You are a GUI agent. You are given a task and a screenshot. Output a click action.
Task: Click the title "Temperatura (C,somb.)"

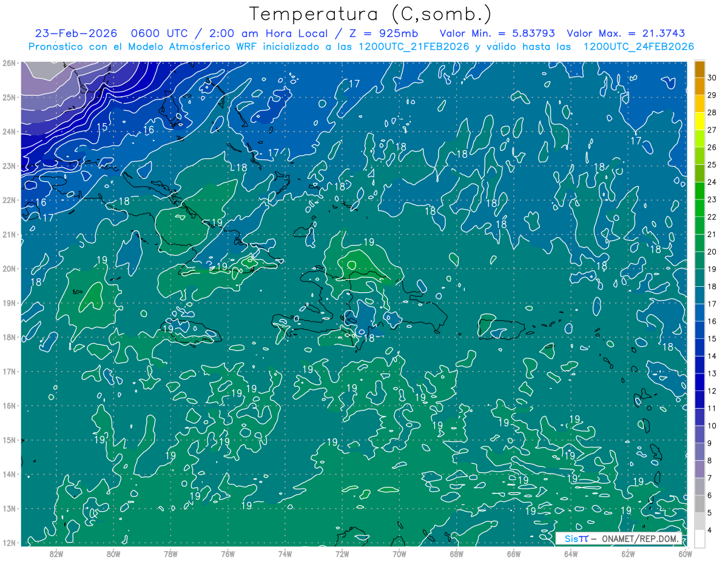coord(369,14)
